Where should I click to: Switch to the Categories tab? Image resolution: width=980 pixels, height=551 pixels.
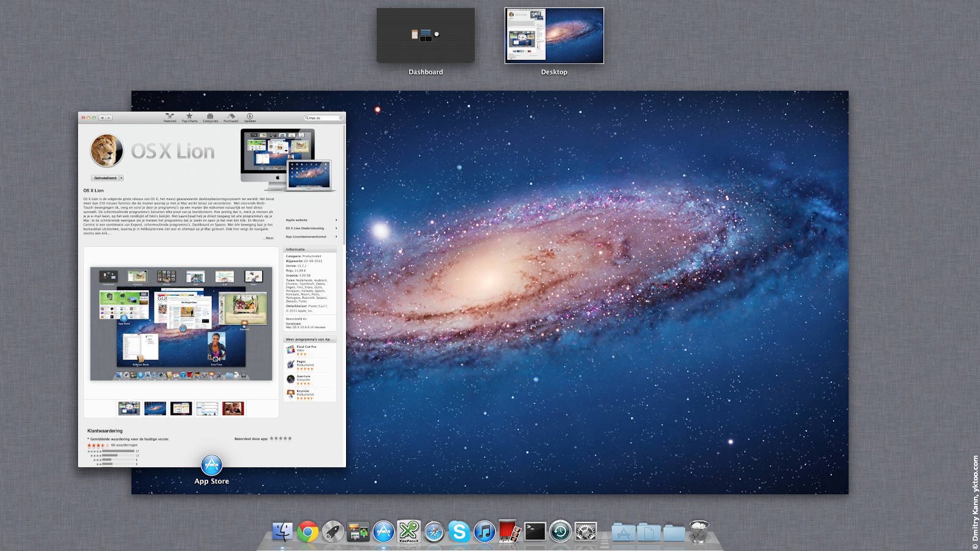(210, 118)
